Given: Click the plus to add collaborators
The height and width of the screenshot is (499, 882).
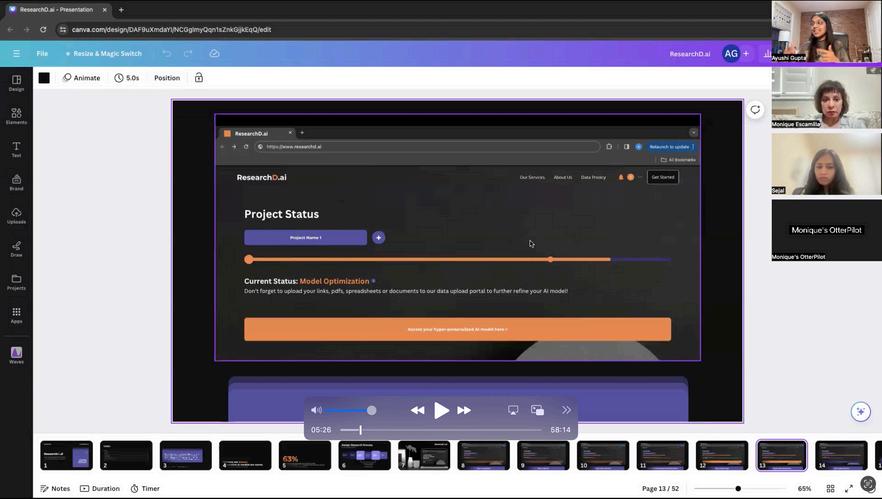Looking at the screenshot, I should (746, 53).
